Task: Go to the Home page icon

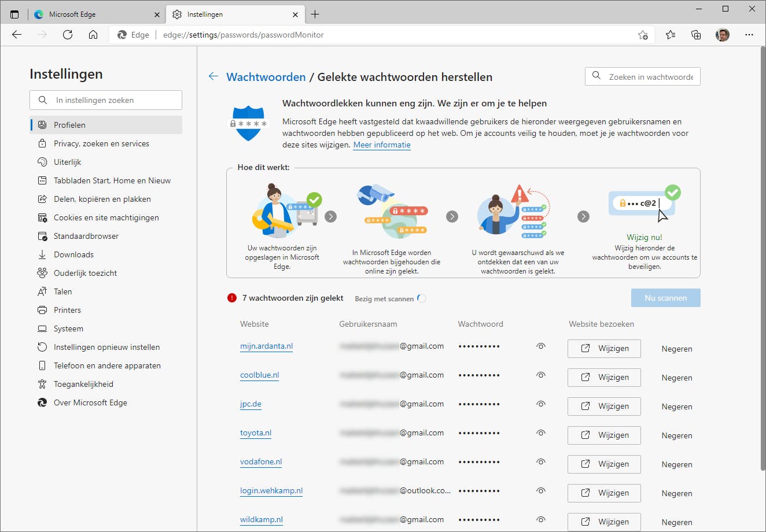Action: pyautogui.click(x=93, y=35)
